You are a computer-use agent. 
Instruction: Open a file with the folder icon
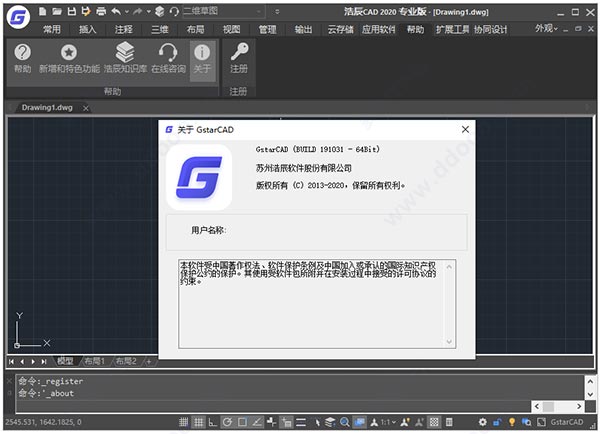click(x=57, y=11)
